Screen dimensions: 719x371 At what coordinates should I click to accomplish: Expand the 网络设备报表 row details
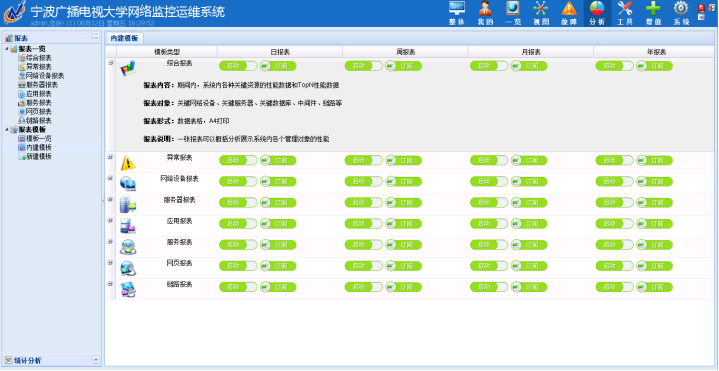(111, 178)
